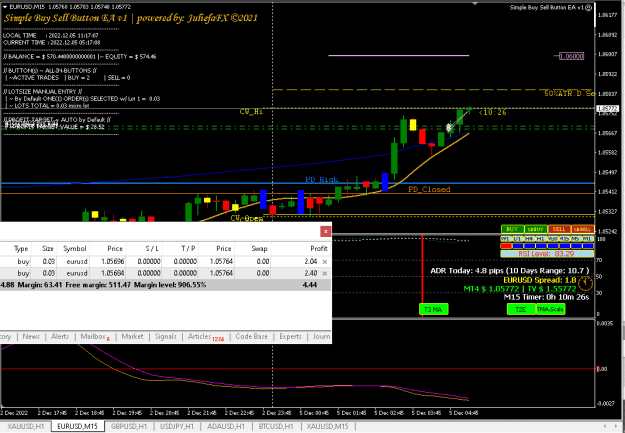Click the blue trend block under D1

point(517,246)
